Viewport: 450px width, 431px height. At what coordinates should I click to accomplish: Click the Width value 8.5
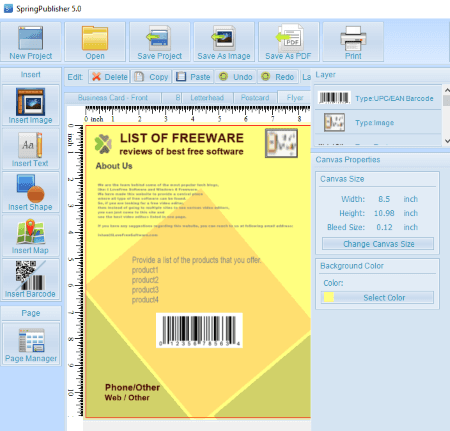[x=384, y=199]
